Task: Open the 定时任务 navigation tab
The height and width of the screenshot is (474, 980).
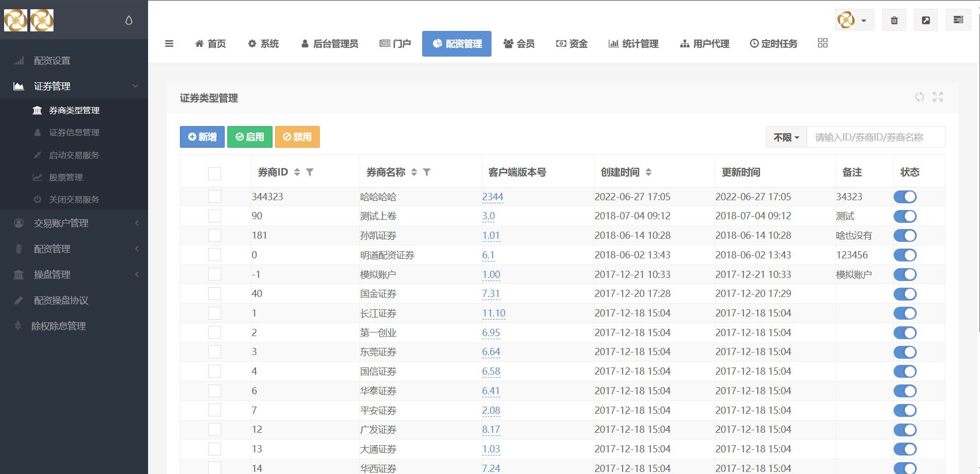Action: pos(773,44)
